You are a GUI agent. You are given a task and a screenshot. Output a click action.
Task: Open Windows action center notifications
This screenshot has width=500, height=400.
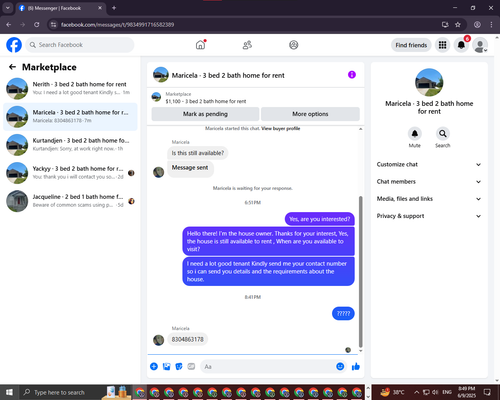coord(487,392)
